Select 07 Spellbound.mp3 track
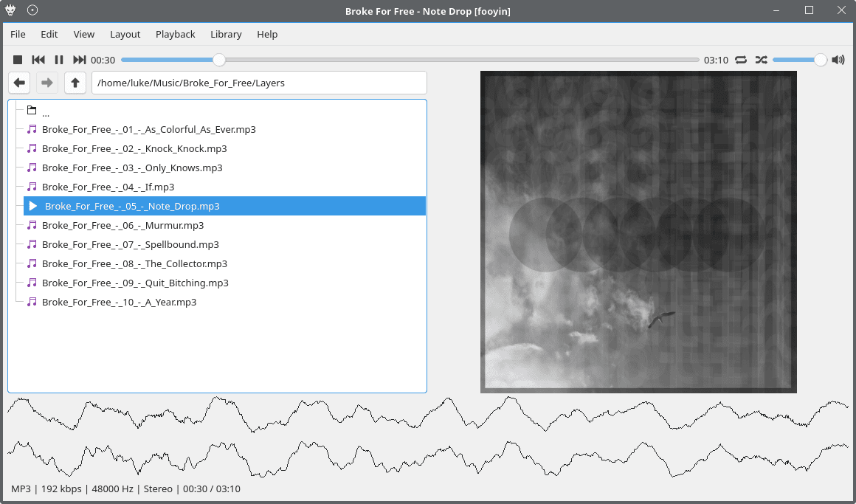856x504 pixels. 225,244
